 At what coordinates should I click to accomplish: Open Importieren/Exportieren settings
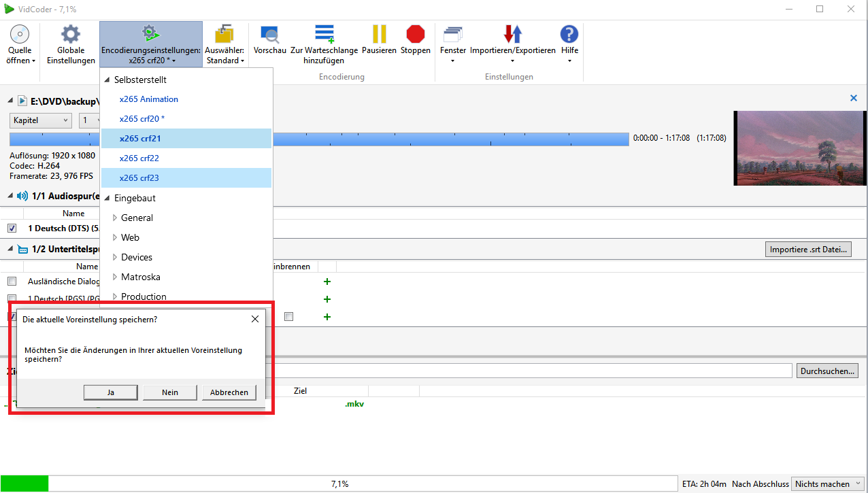tap(512, 43)
